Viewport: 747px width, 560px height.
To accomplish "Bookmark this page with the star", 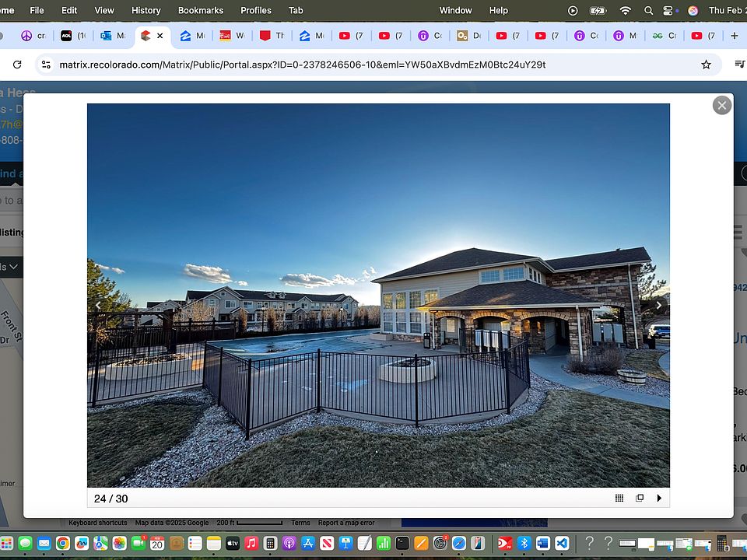I will coord(706,65).
